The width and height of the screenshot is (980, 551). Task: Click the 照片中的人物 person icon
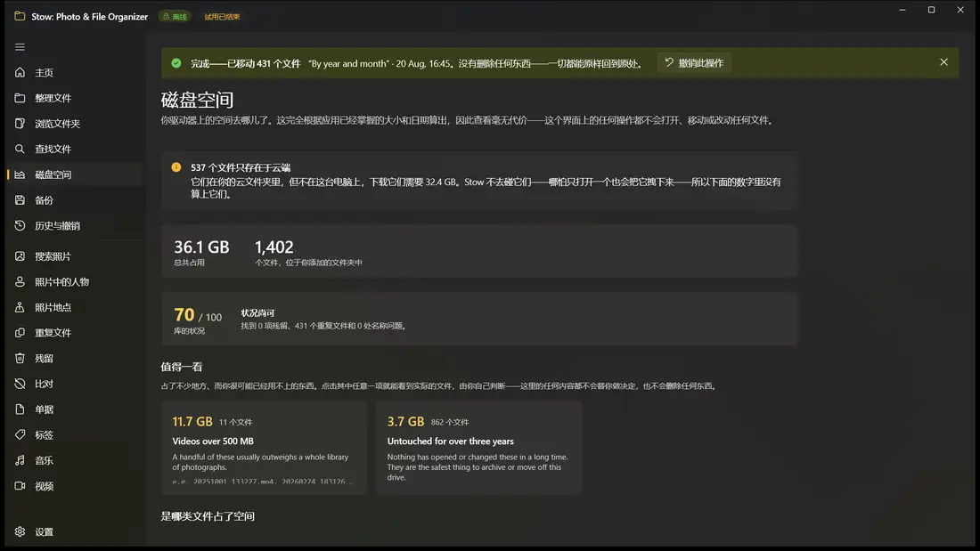click(20, 282)
